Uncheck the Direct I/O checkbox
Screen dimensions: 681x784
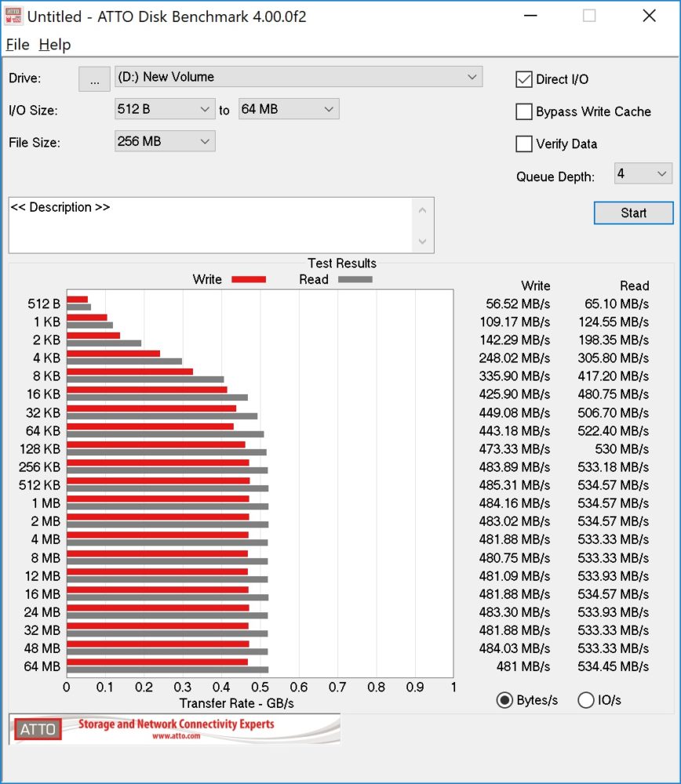[x=524, y=79]
